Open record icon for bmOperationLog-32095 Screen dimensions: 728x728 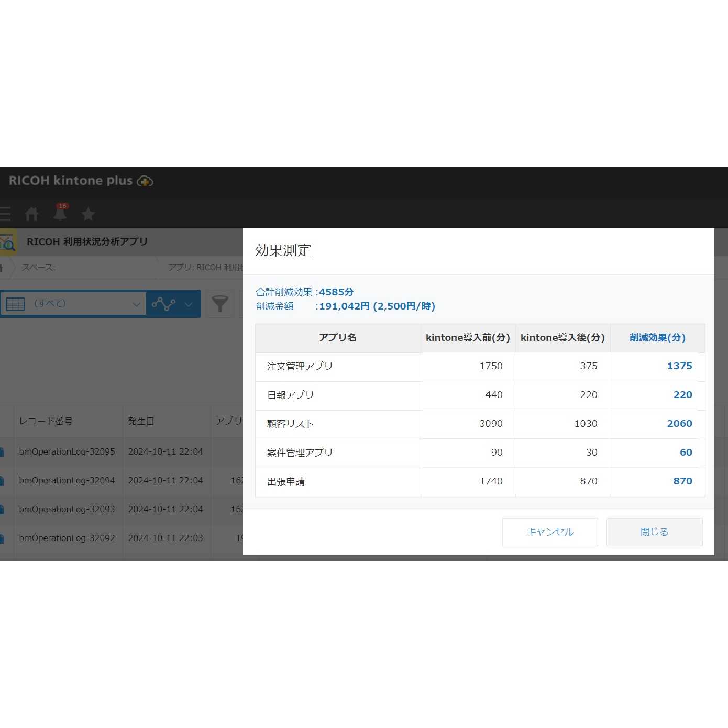[2, 451]
